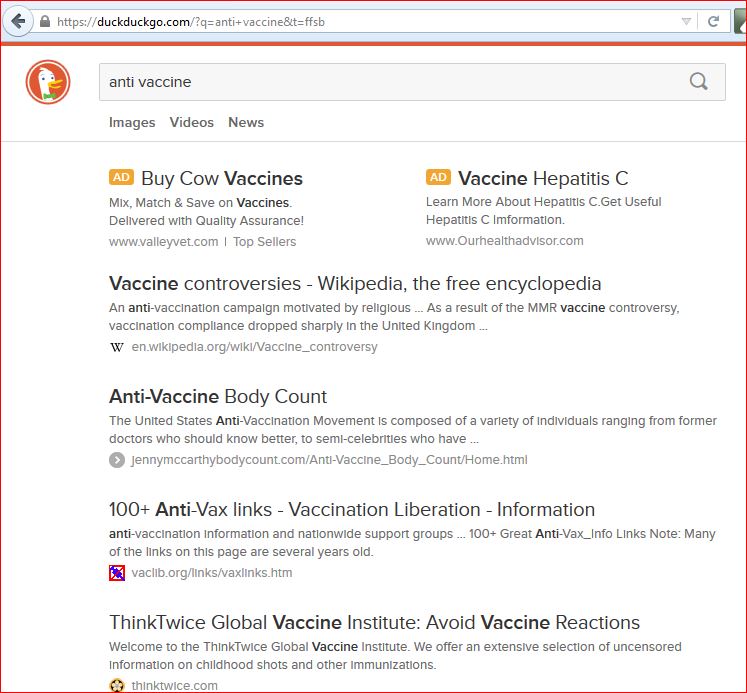This screenshot has height=693, width=747.
Task: Click the AD badge beside Buy Cow Vaccines
Action: point(121,177)
